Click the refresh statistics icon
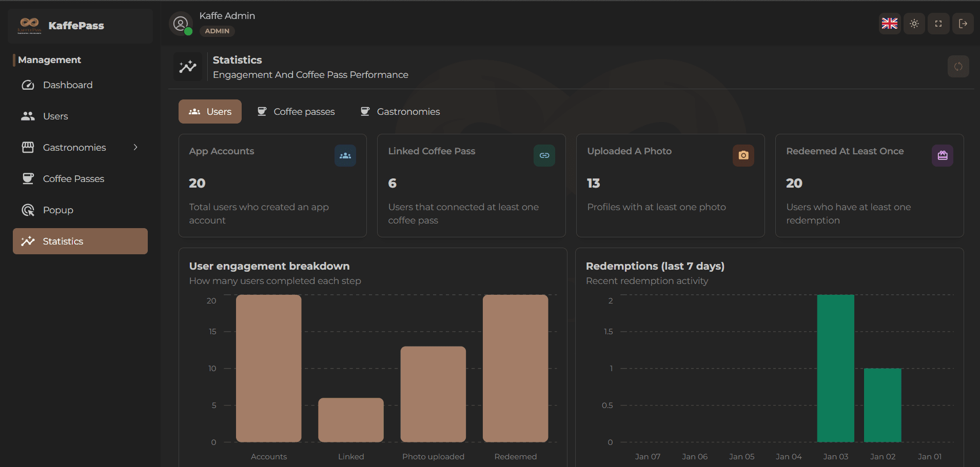 (958, 67)
